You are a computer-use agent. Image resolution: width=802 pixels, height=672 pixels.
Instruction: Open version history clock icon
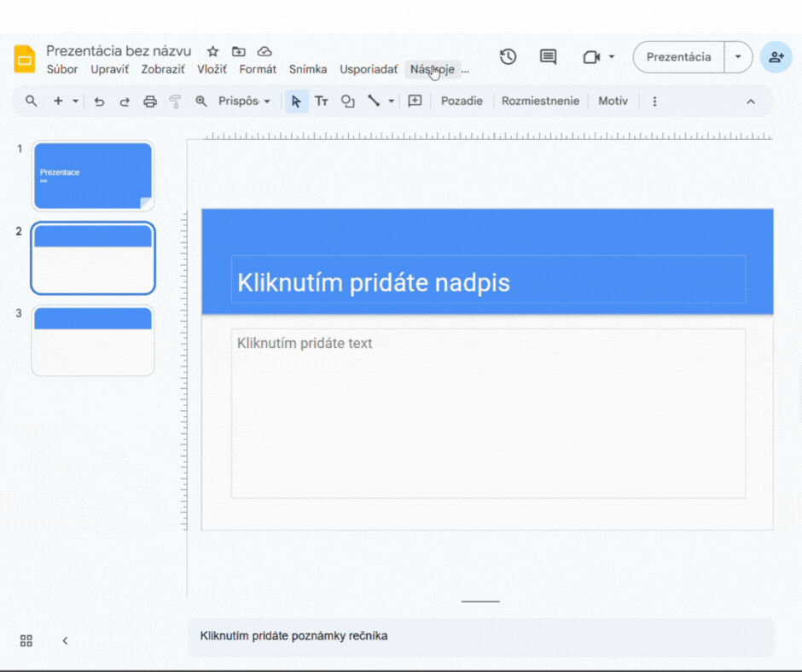coord(508,57)
